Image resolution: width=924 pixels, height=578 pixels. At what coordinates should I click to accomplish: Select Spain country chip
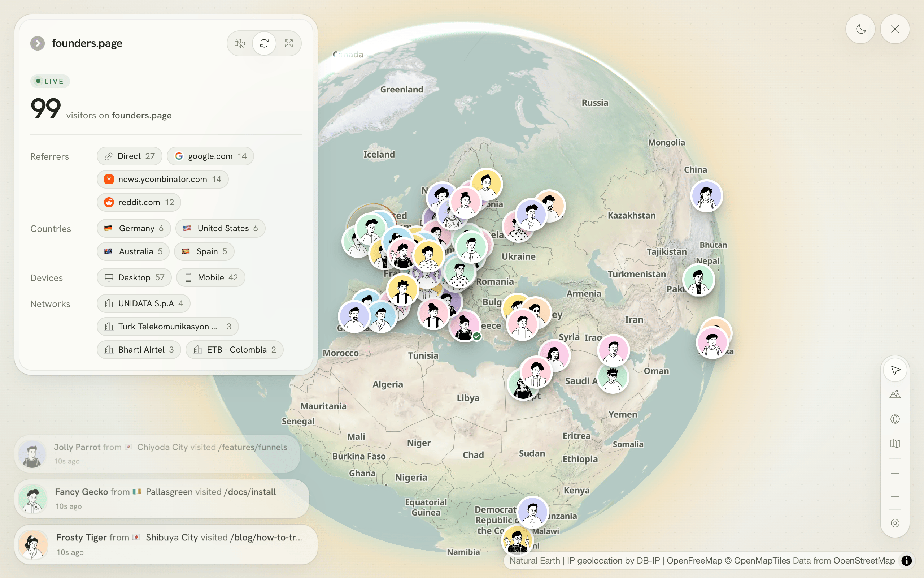coord(204,251)
